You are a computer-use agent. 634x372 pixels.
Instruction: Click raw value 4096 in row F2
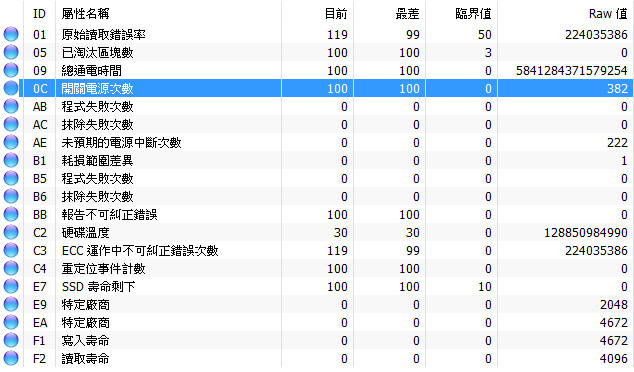(614, 359)
